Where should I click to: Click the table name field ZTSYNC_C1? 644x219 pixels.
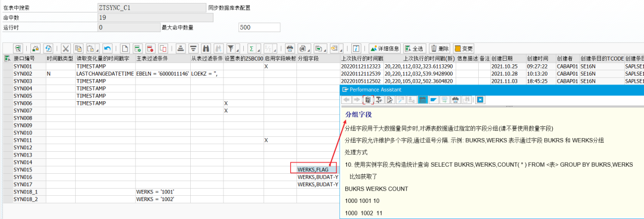pyautogui.click(x=151, y=8)
